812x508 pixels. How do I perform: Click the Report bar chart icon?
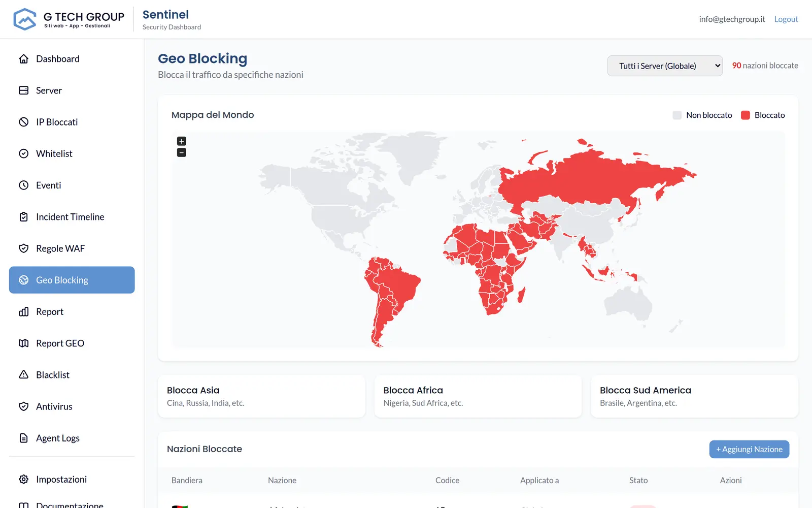click(x=24, y=311)
